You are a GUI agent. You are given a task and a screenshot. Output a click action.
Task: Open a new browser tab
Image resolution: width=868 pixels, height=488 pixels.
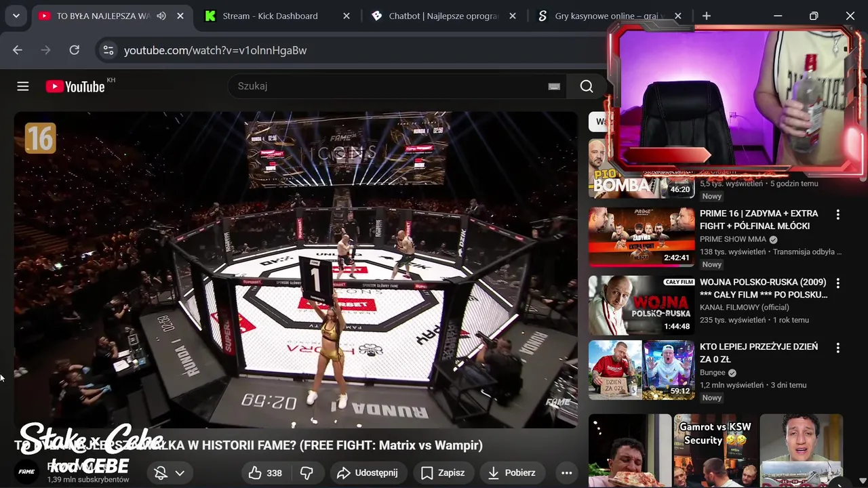(x=707, y=16)
